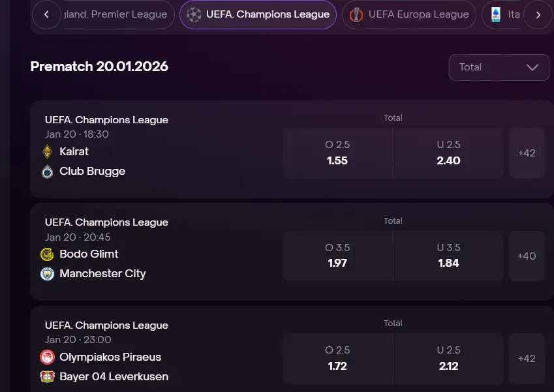Choose Under 2.5 at 2.12 odds
554x392 pixels.
tap(448, 359)
